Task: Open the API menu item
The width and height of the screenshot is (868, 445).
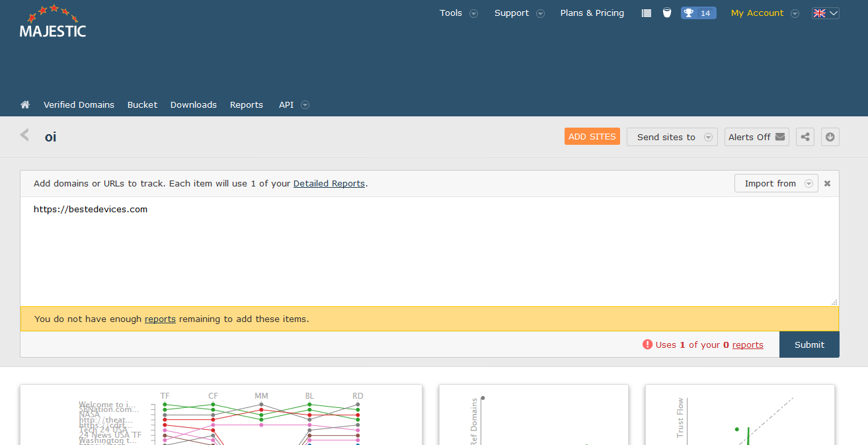Action: point(286,104)
